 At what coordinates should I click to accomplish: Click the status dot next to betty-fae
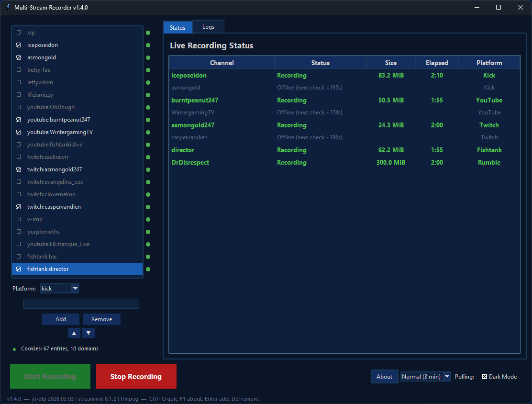(148, 70)
